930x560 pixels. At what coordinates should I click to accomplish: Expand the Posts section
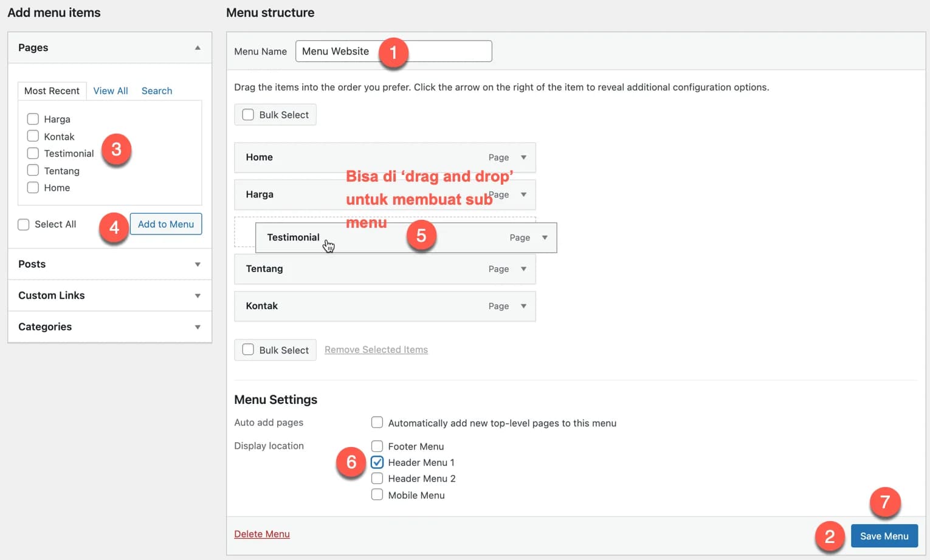click(x=198, y=264)
